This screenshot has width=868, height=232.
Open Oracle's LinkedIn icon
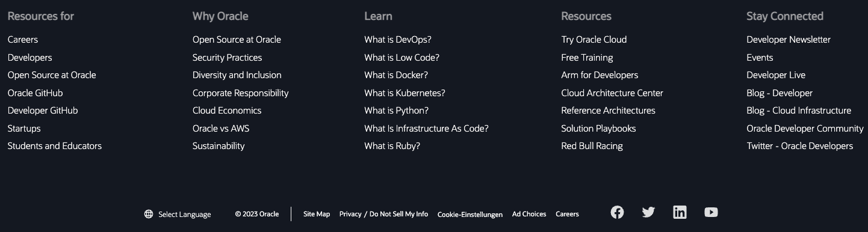click(x=680, y=212)
